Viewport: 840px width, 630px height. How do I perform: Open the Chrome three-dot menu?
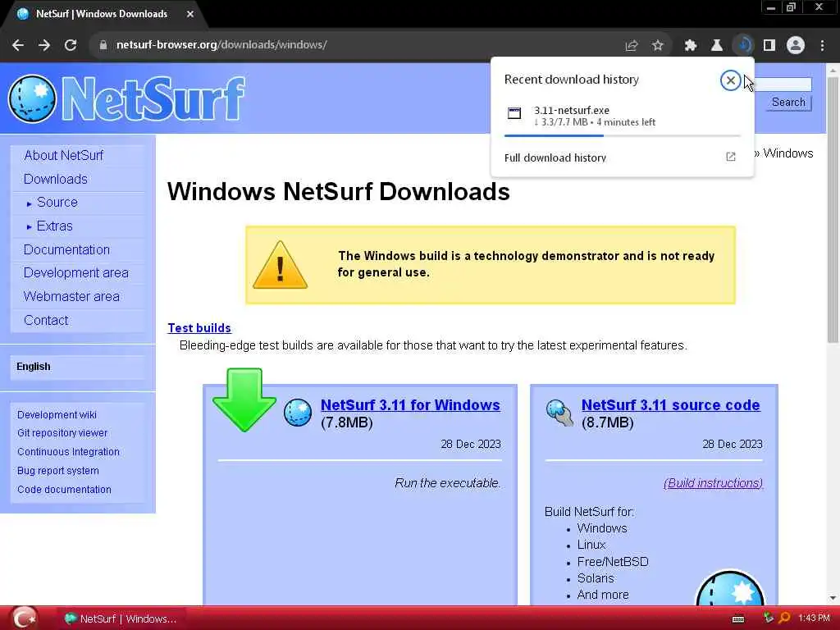tap(822, 46)
